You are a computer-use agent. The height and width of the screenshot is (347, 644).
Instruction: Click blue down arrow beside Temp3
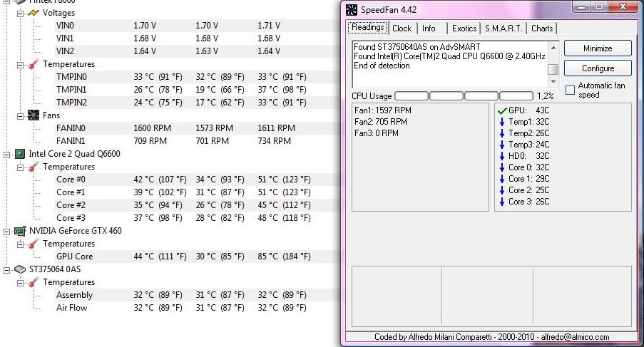(502, 145)
